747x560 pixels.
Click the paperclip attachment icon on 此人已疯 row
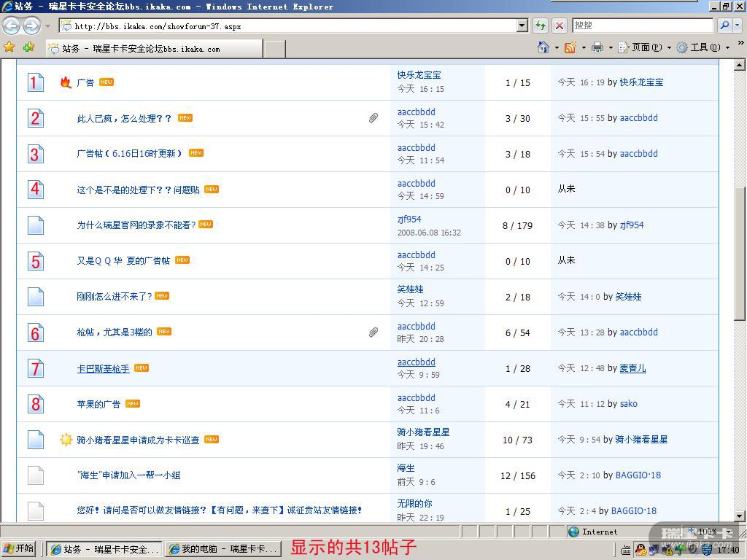click(x=373, y=118)
